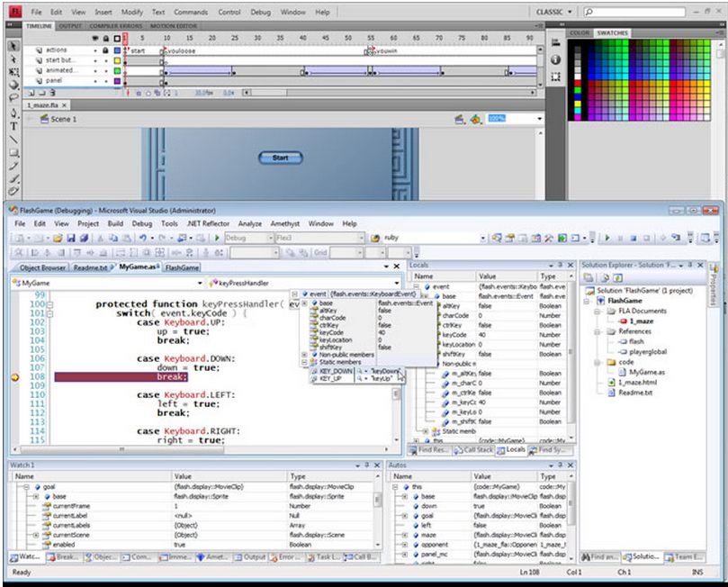The image size is (728, 587).
Task: Collapse the FLA Documents folder
Action: pos(598,312)
